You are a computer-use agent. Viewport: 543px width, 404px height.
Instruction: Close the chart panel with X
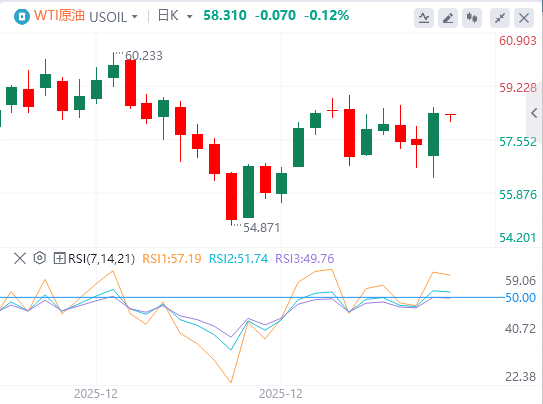[524, 18]
